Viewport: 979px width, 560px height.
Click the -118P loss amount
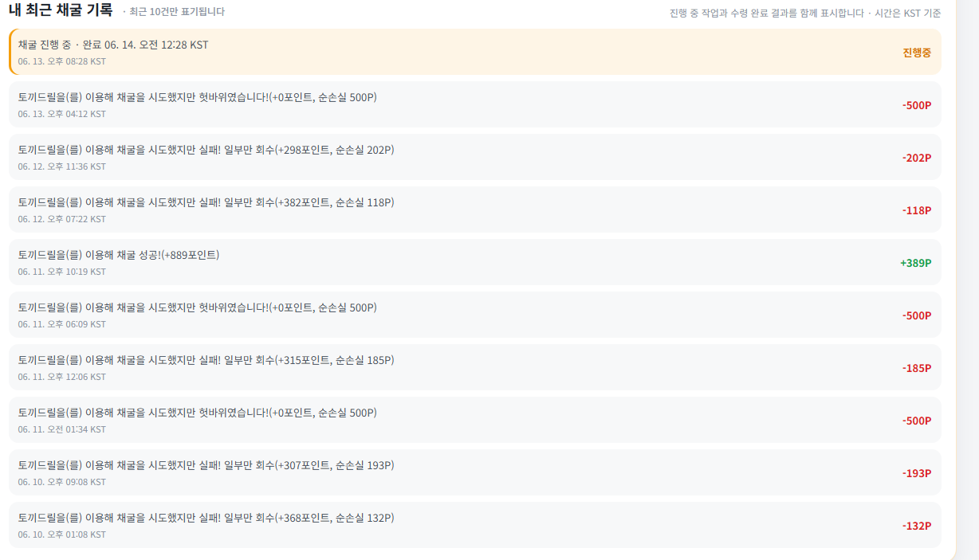click(917, 210)
